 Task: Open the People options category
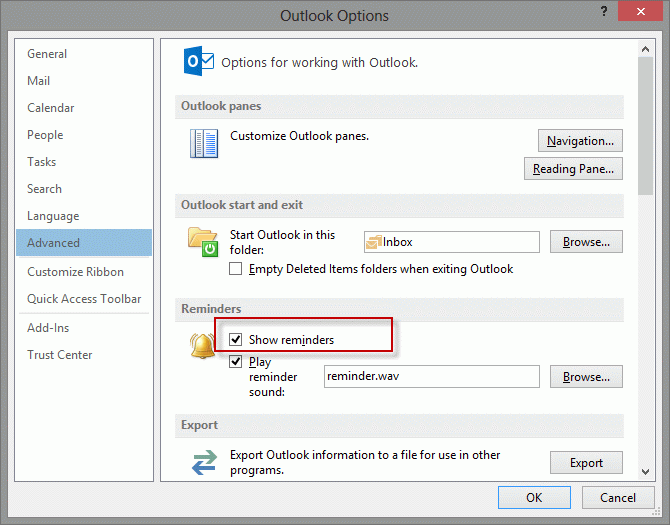pyautogui.click(x=84, y=135)
